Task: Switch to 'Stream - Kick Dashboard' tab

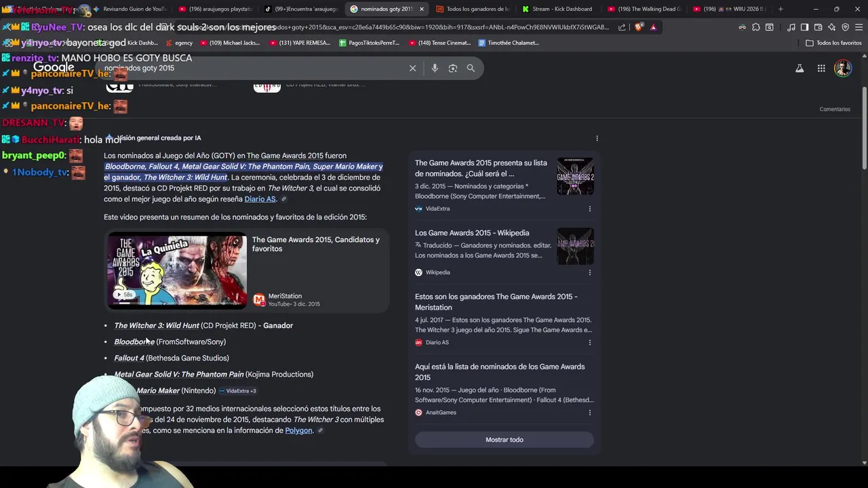Action: [x=558, y=9]
